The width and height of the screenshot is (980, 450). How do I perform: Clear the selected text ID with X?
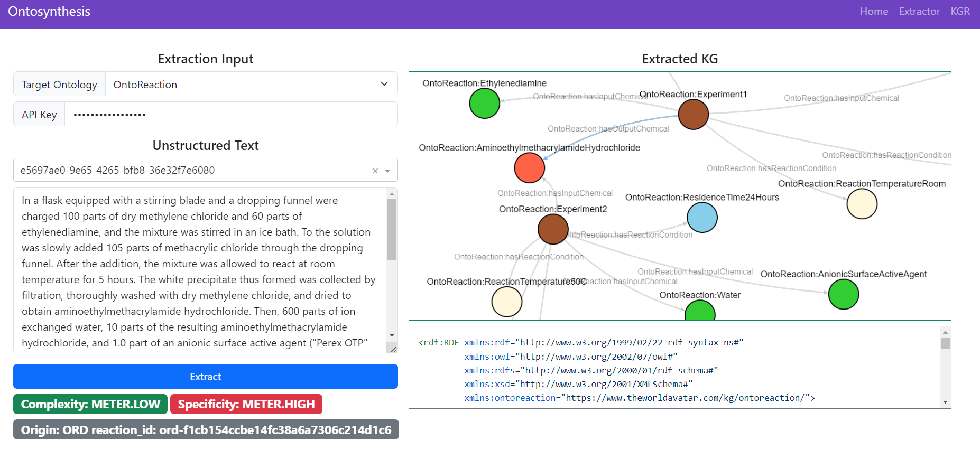tap(375, 171)
